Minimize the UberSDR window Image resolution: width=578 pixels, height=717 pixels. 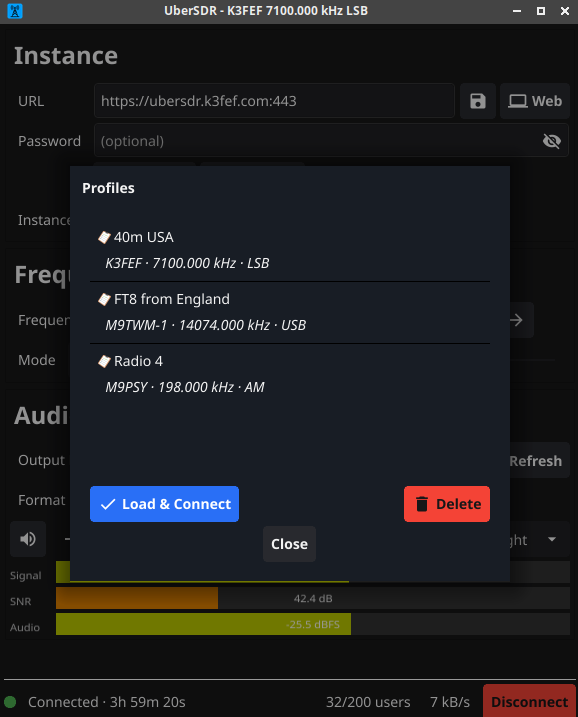click(517, 11)
